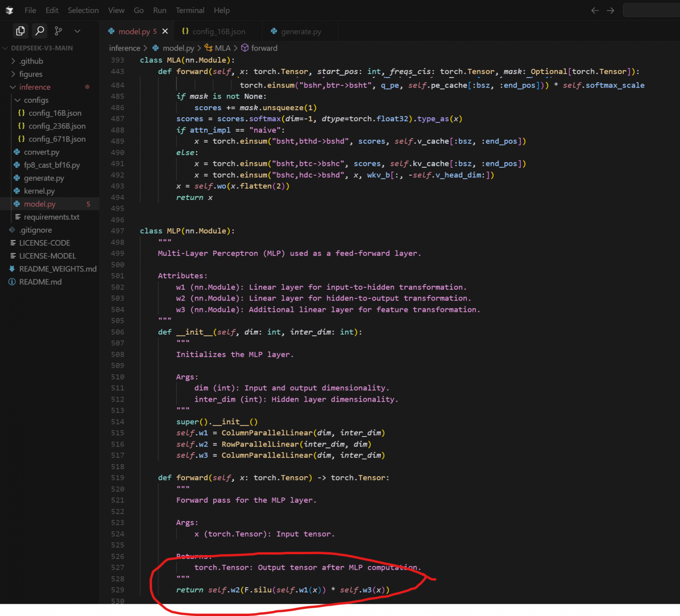680x616 pixels.
Task: Open README.md from the file tree
Action: [x=40, y=282]
